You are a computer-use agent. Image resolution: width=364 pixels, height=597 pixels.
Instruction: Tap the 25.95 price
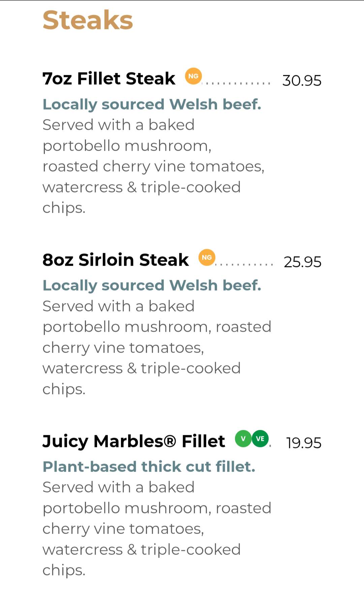pyautogui.click(x=302, y=262)
